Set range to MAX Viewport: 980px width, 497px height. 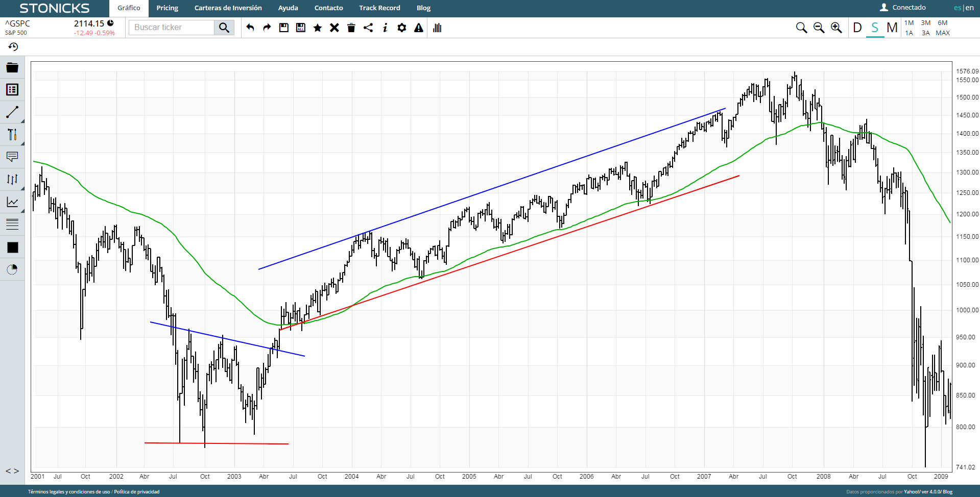[943, 33]
